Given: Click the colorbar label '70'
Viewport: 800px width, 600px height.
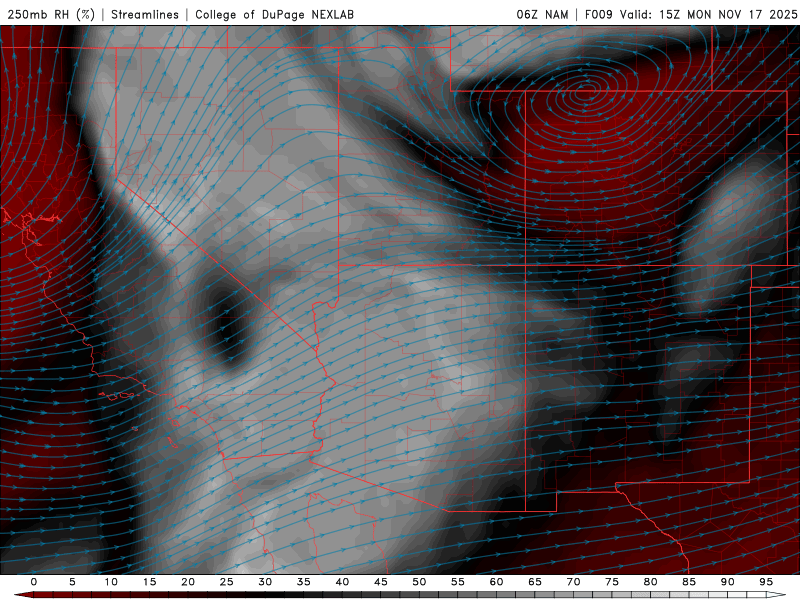Looking at the screenshot, I should [x=573, y=582].
